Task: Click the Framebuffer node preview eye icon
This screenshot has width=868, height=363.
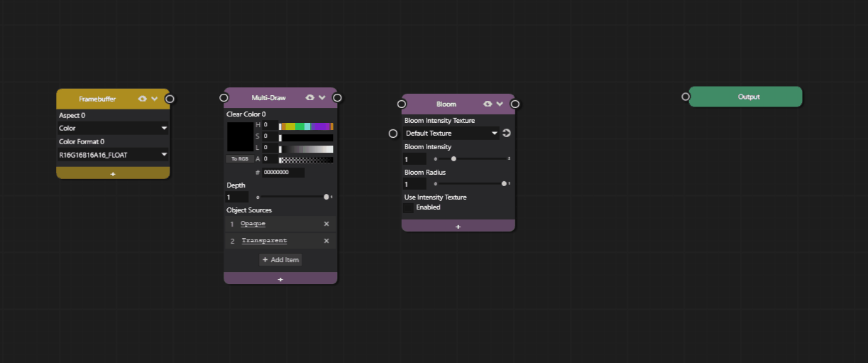Action: tap(142, 99)
